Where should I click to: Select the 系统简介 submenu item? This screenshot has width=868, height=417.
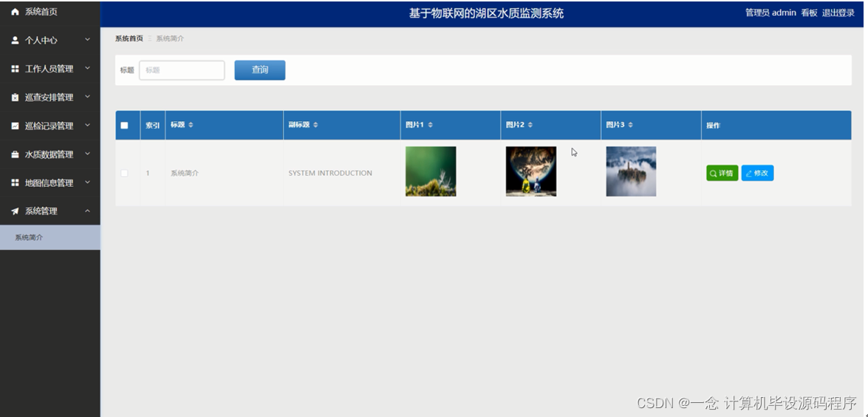click(x=49, y=237)
